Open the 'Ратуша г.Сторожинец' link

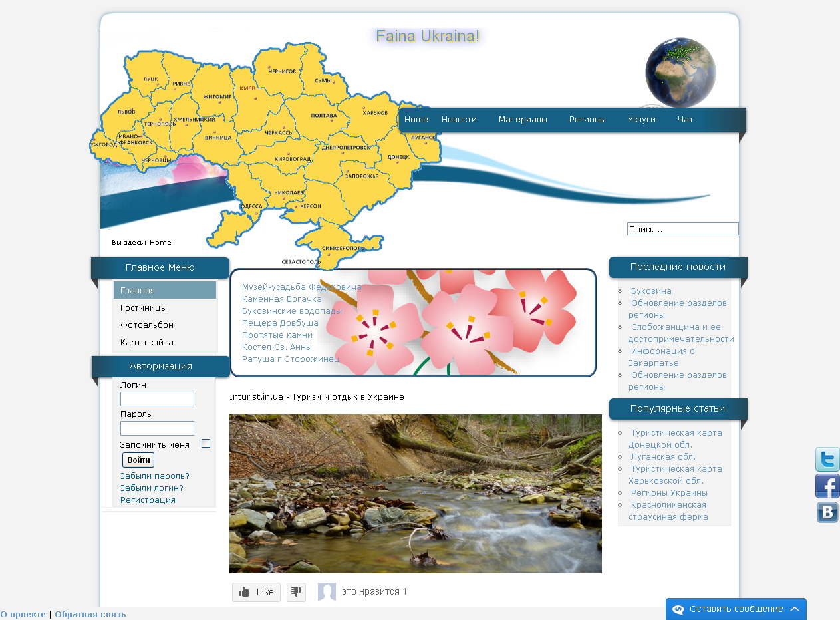click(x=291, y=359)
